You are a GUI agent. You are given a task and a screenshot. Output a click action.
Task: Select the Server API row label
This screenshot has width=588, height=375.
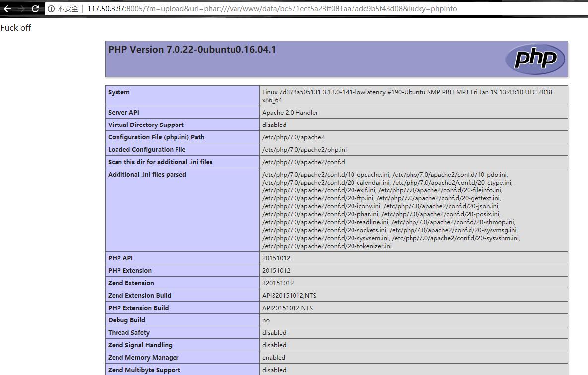point(124,113)
